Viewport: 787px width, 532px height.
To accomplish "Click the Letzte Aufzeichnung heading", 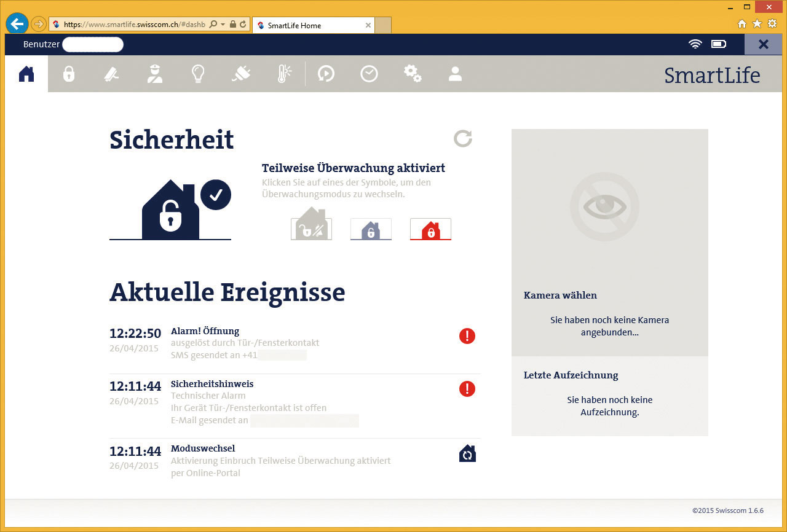I will pyautogui.click(x=571, y=375).
